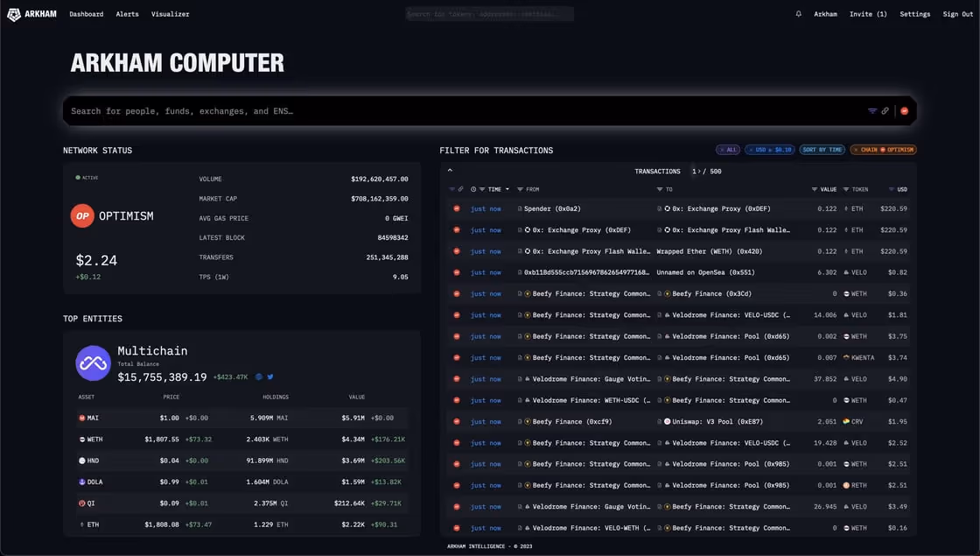Toggle the SORT BY TIME chip
This screenshot has width=980, height=556.
pyautogui.click(x=822, y=150)
